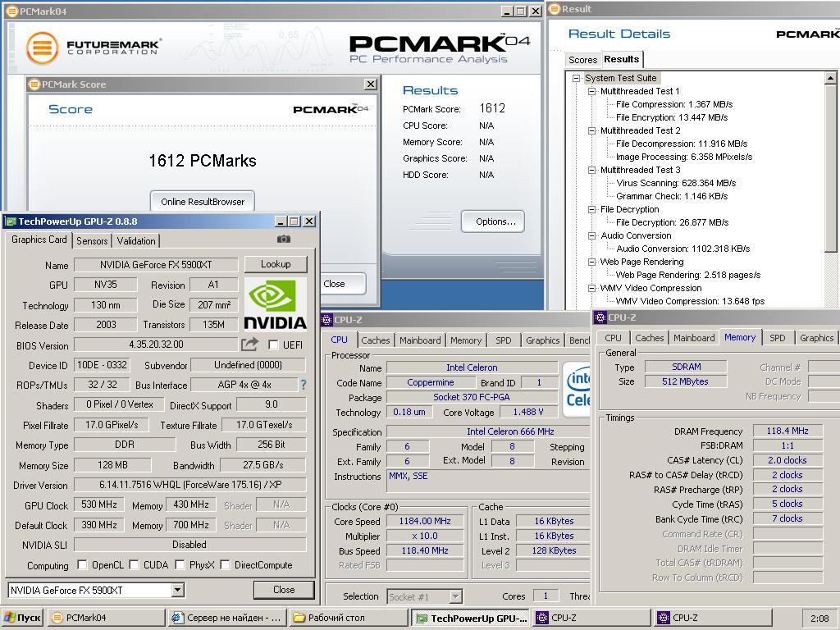Select the first CPU-Z taskbar button

(x=592, y=618)
